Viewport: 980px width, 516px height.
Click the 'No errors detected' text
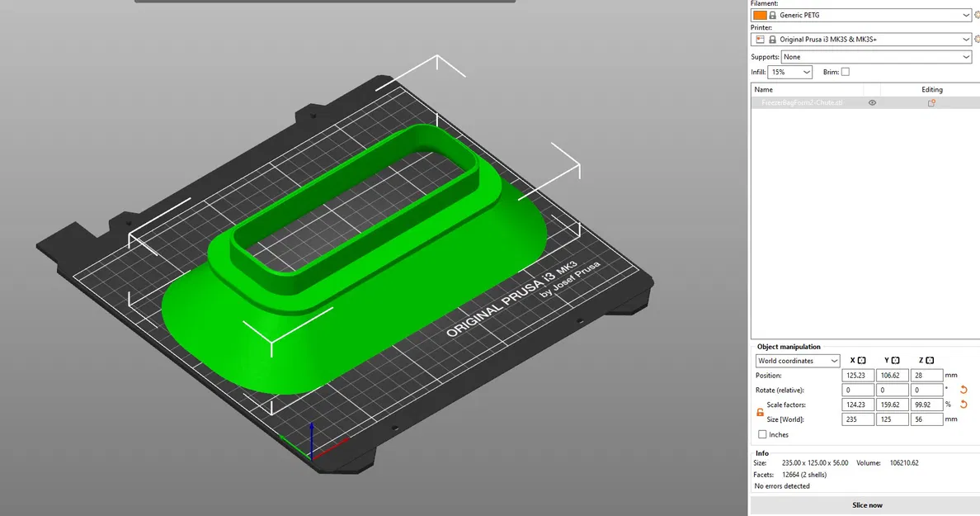coord(782,486)
